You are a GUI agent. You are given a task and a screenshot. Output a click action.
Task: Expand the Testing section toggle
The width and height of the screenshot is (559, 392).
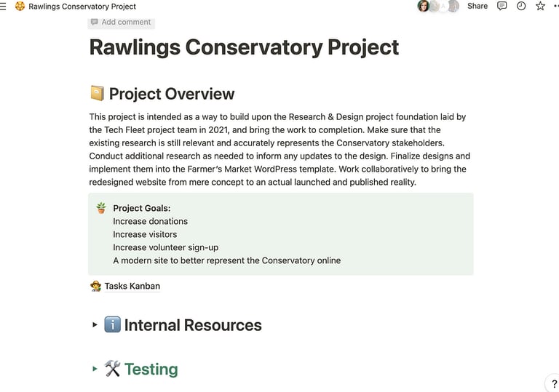coord(95,369)
